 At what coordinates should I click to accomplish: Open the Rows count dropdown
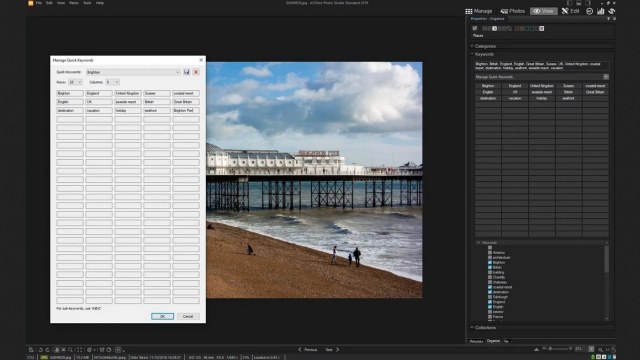[75, 82]
